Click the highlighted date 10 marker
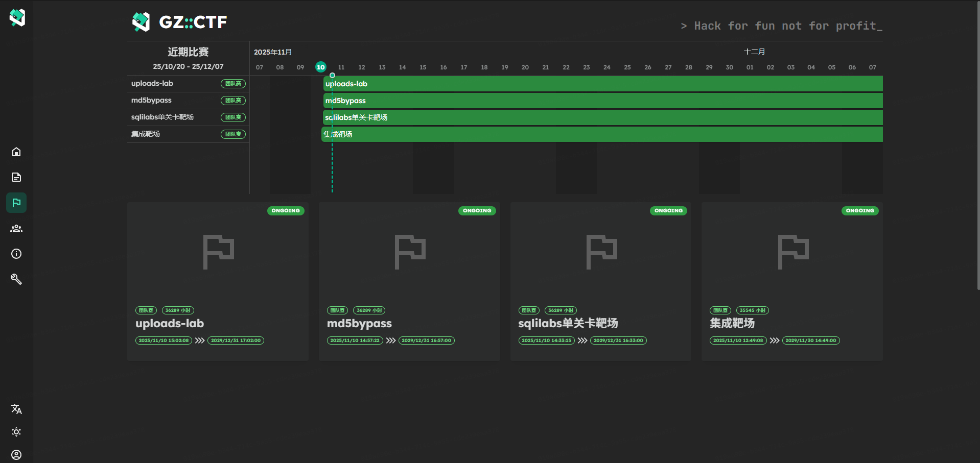Viewport: 980px width, 463px height. click(x=321, y=67)
